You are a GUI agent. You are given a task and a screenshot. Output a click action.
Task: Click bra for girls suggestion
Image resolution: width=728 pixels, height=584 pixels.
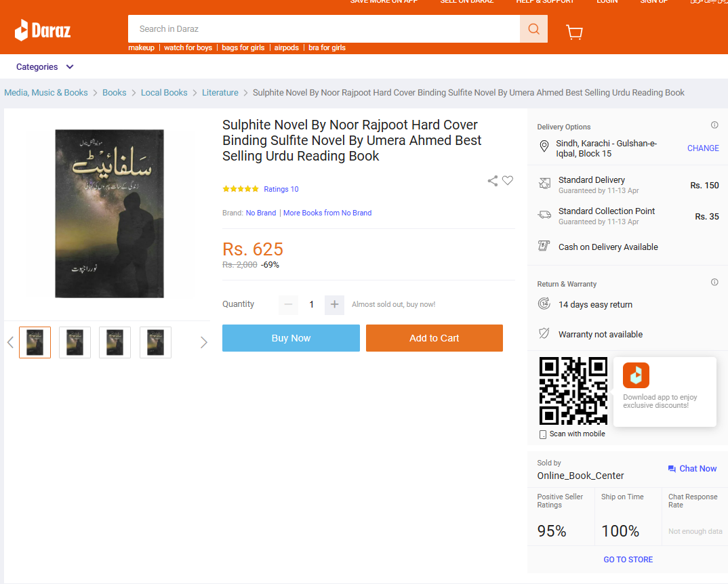coord(327,48)
